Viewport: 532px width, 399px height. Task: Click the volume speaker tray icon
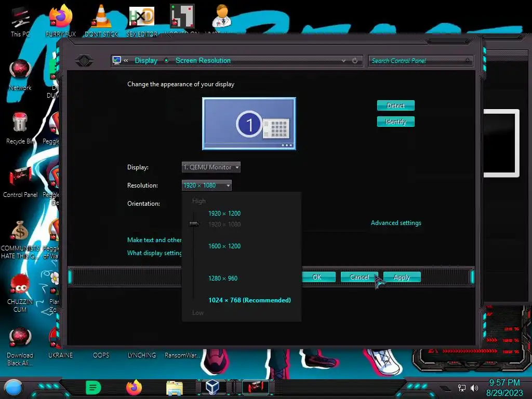474,388
